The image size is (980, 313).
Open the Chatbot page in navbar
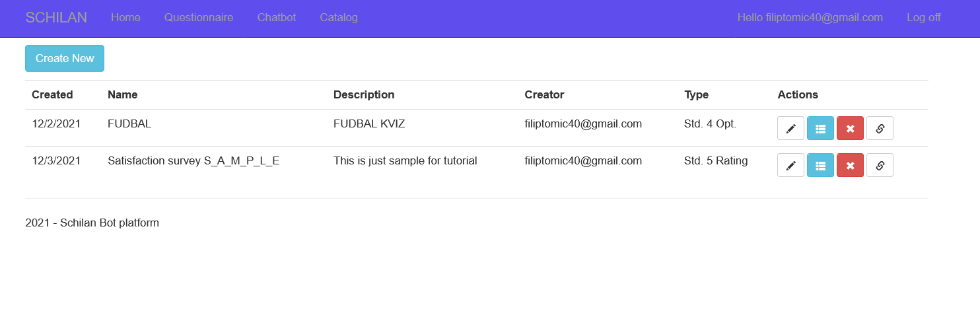pyautogui.click(x=277, y=18)
